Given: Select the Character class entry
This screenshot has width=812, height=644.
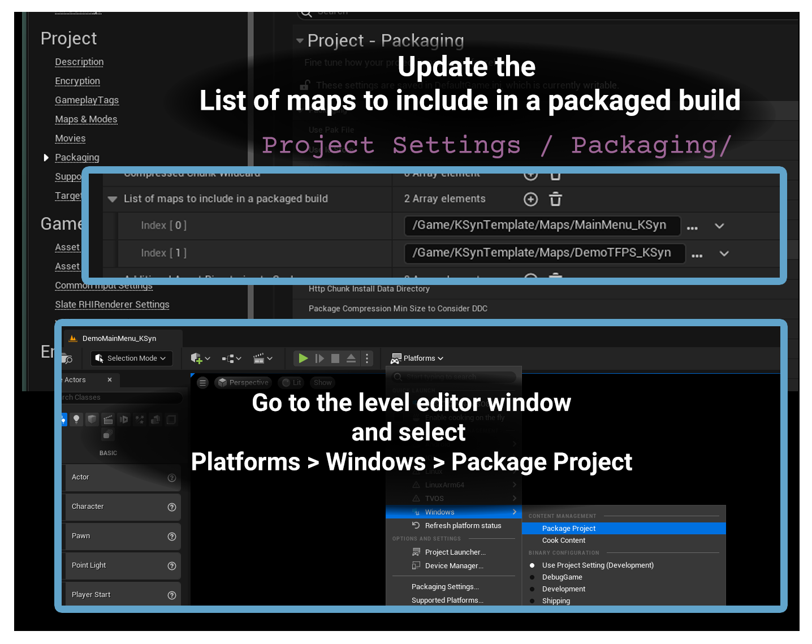Looking at the screenshot, I should pyautogui.click(x=123, y=507).
